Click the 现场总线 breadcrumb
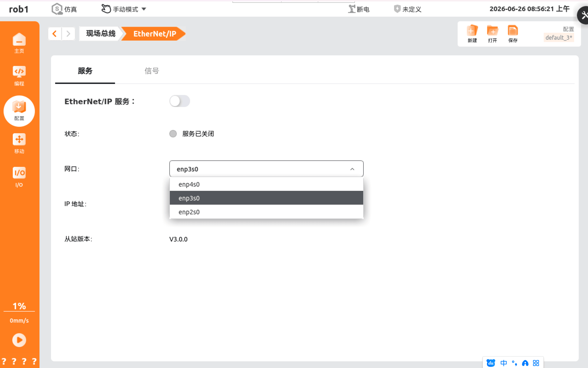Viewport: 588px width, 368px height. (x=100, y=33)
